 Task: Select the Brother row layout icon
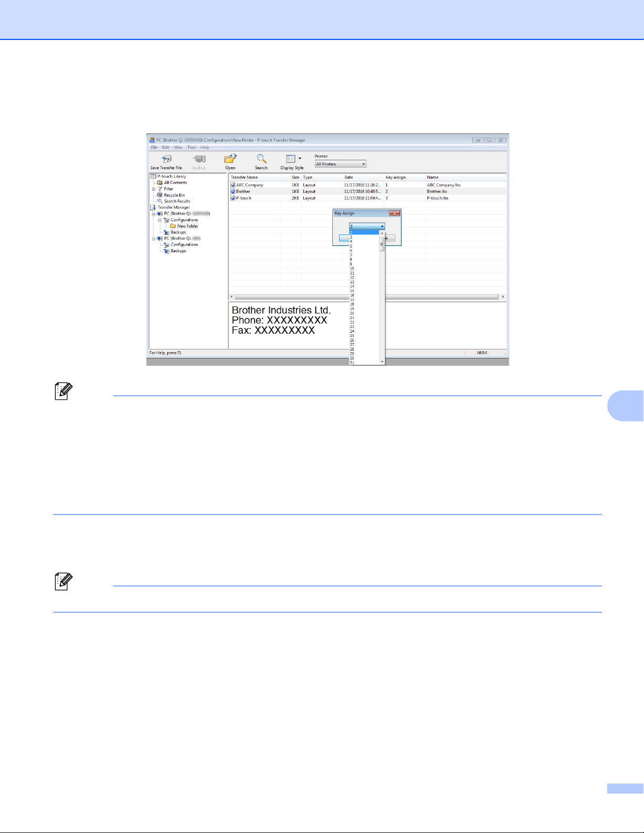(233, 192)
